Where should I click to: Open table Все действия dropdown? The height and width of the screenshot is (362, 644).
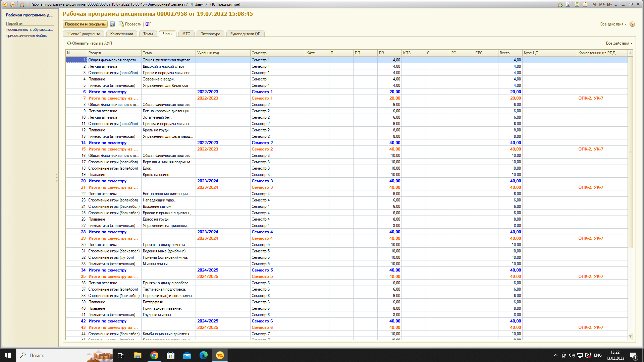pos(619,43)
